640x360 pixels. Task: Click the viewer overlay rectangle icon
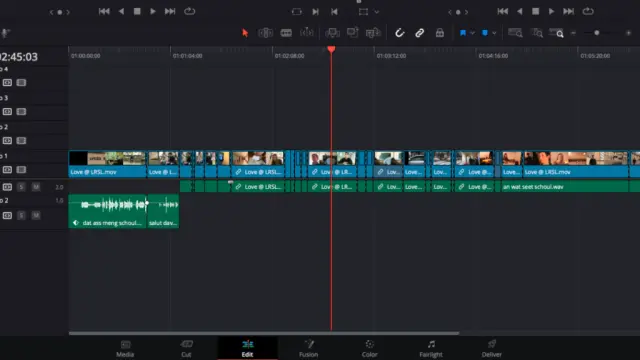click(363, 12)
